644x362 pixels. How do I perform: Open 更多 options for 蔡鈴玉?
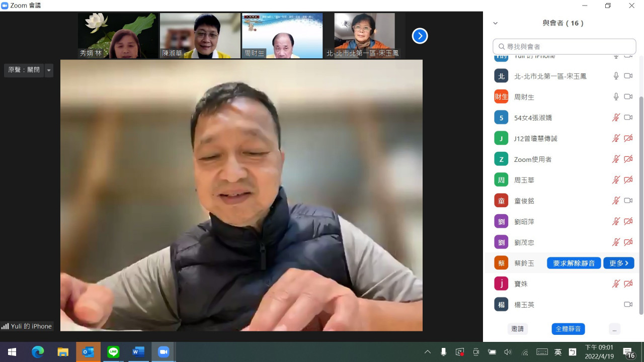coord(618,263)
